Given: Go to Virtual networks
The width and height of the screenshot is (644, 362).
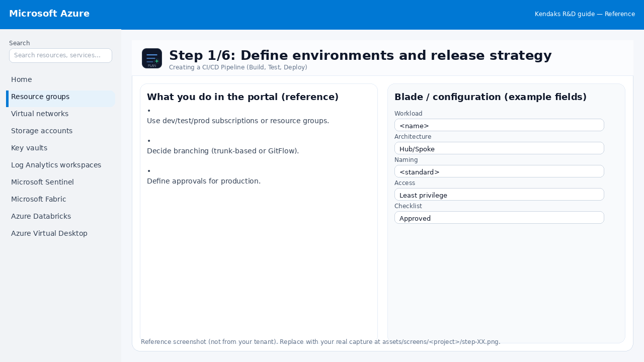Looking at the screenshot, I should 60,114.
